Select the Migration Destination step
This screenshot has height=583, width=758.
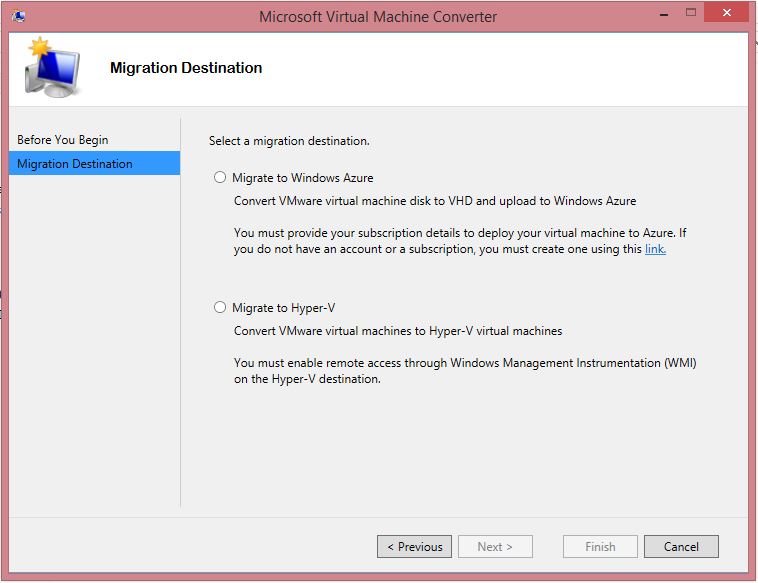coord(94,163)
